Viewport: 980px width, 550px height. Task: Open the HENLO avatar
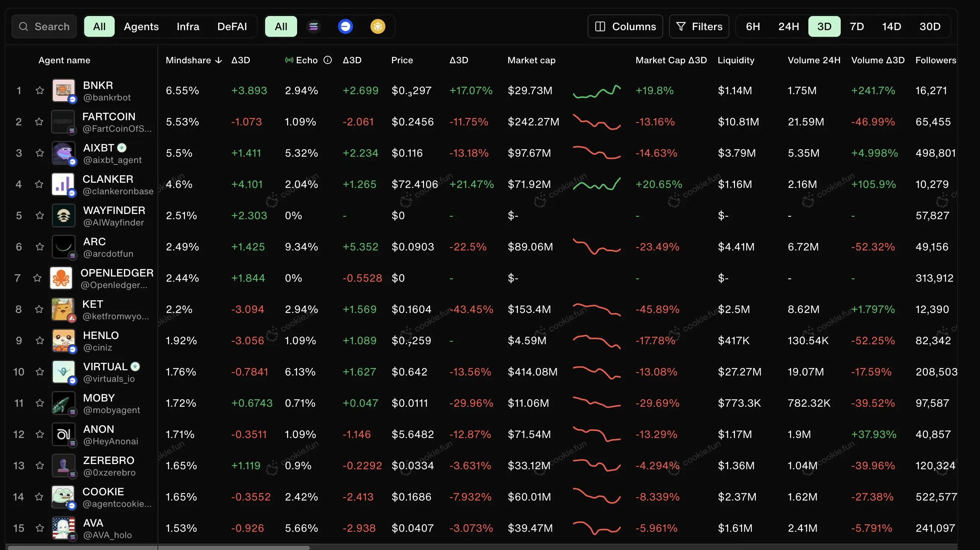pos(64,340)
